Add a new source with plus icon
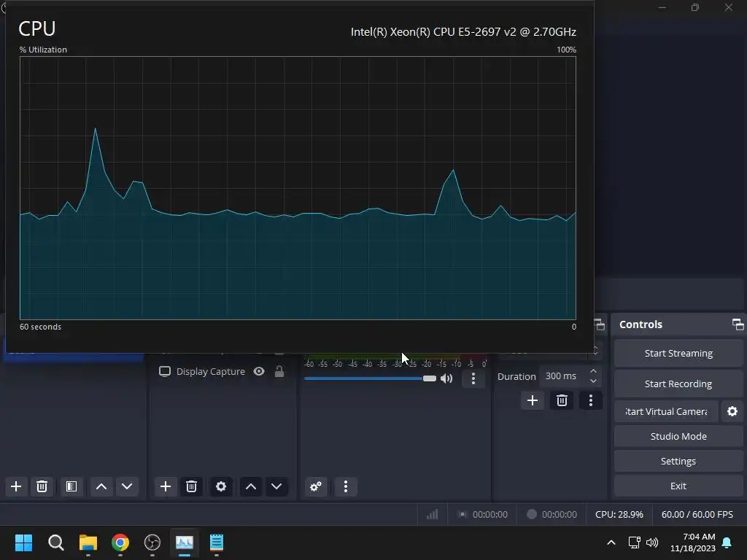The image size is (747, 560). click(166, 486)
